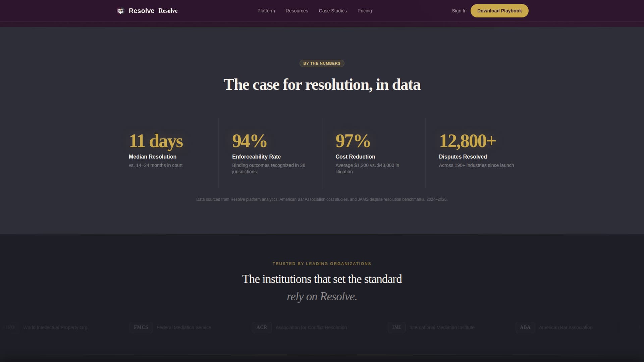The height and width of the screenshot is (362, 644).
Task: Open the Platform menu
Action: pyautogui.click(x=266, y=11)
